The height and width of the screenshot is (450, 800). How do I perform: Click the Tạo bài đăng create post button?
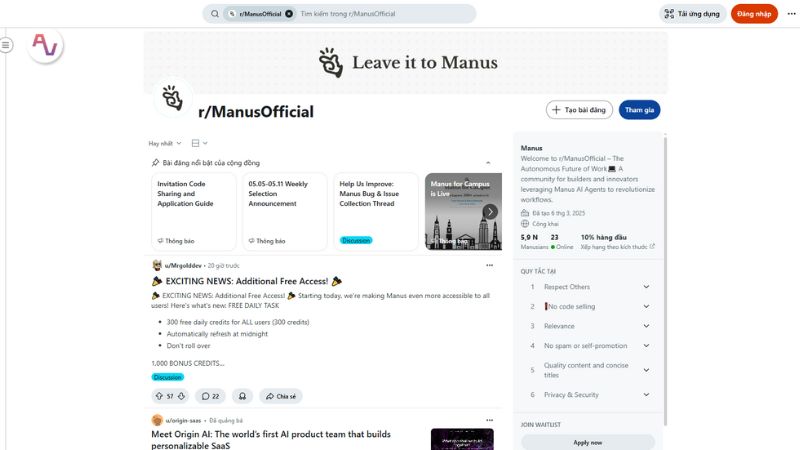pyautogui.click(x=579, y=110)
